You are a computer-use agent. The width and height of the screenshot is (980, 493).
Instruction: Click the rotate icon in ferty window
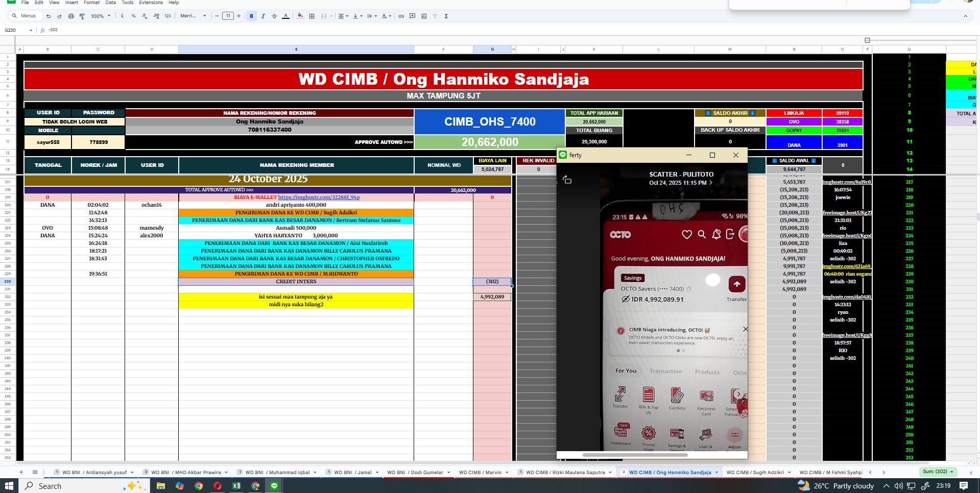567,180
